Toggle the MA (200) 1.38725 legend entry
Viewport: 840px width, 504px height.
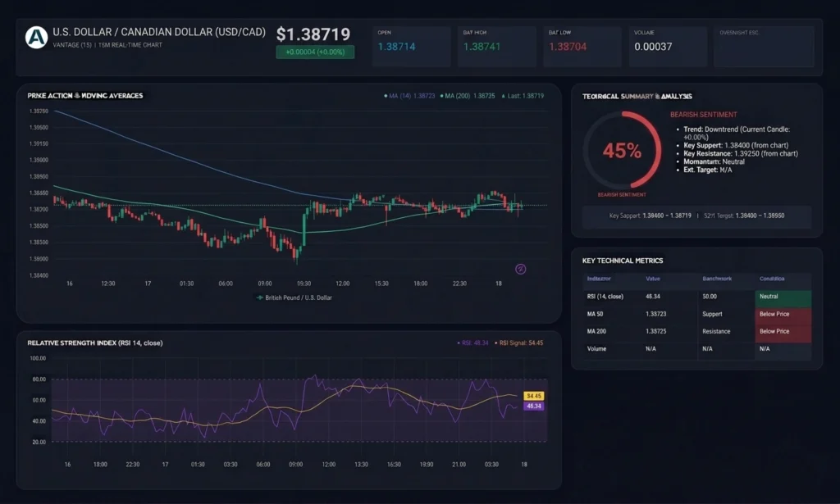tap(467, 96)
